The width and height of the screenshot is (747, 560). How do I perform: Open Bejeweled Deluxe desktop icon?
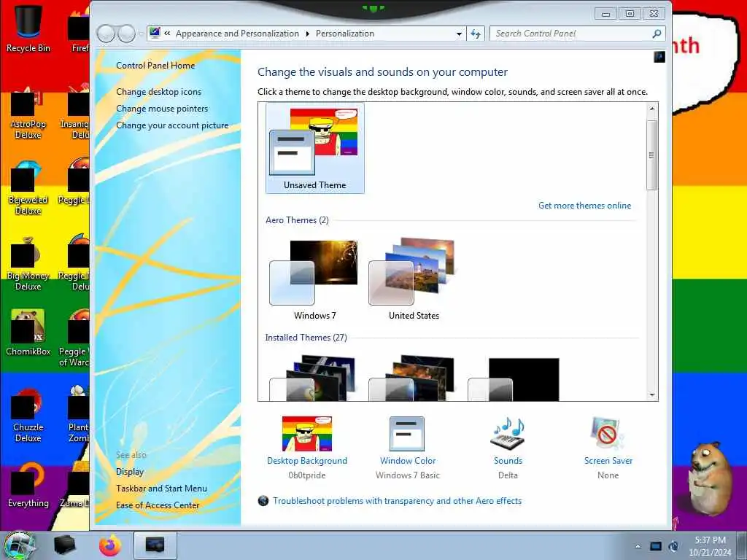click(x=28, y=189)
